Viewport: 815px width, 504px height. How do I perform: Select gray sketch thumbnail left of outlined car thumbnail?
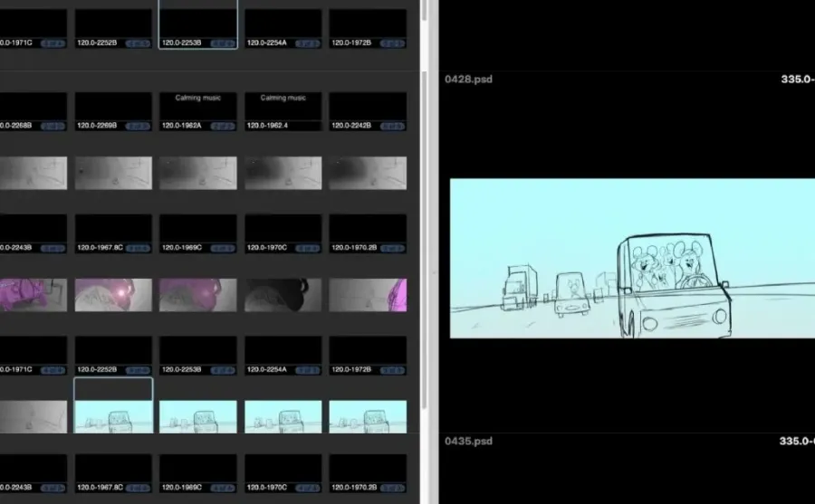click(34, 417)
